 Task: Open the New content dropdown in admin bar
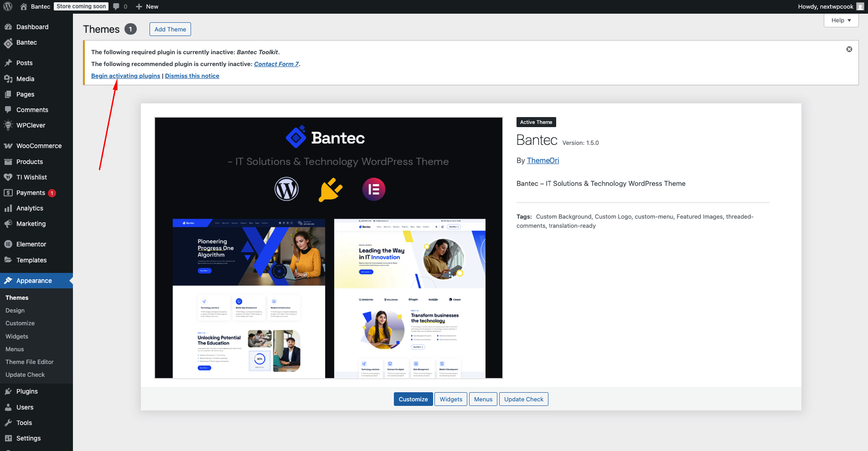coord(147,6)
